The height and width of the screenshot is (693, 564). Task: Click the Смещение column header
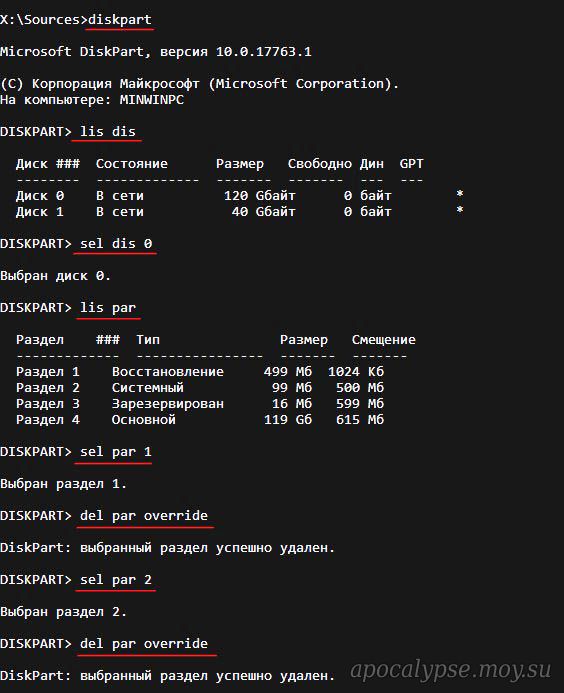click(384, 339)
